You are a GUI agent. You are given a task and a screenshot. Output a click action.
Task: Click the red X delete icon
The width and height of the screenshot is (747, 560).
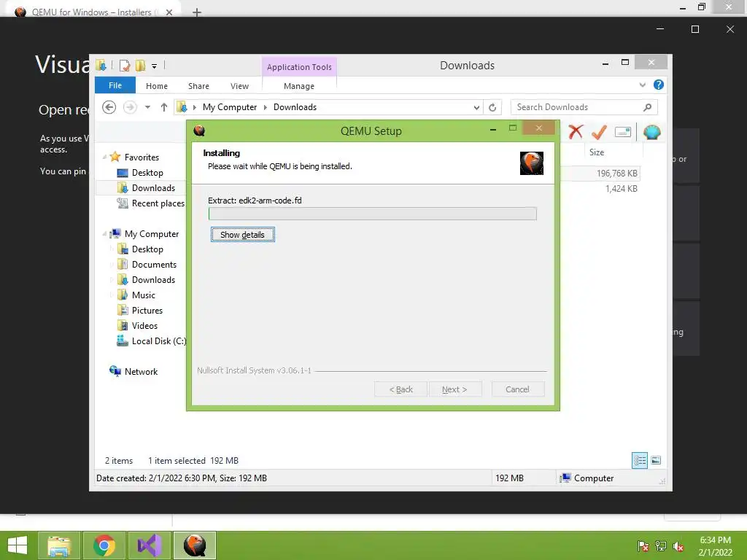point(576,131)
